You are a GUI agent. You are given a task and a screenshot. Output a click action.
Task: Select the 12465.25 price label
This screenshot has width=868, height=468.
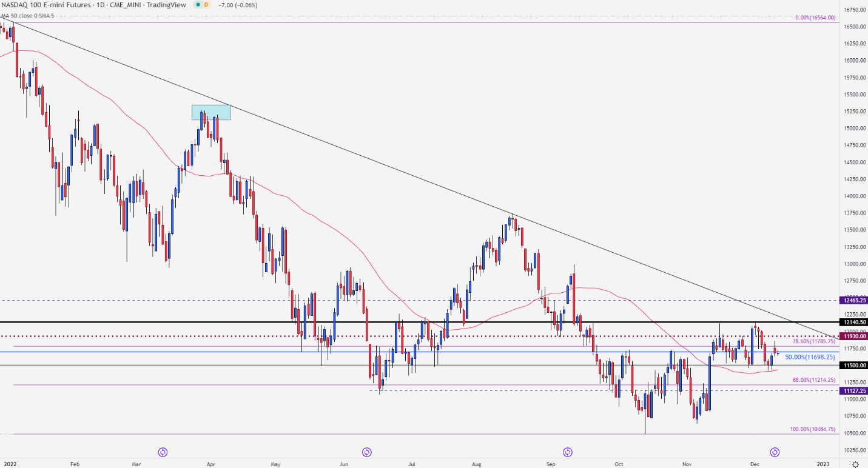click(x=853, y=300)
